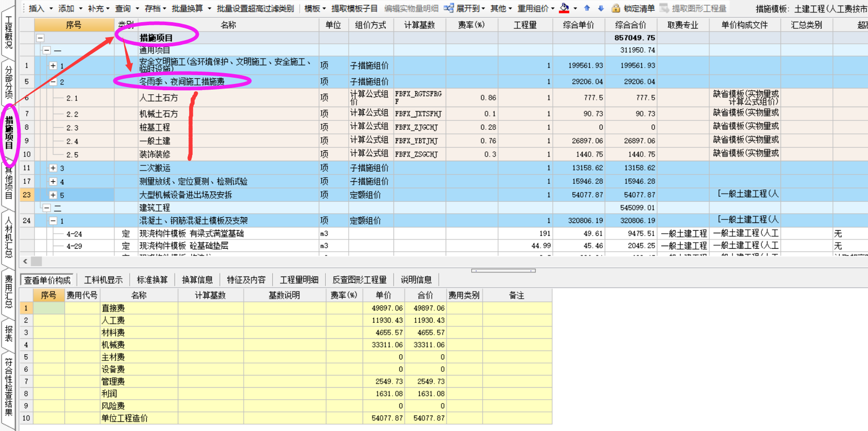Image resolution: width=868 pixels, height=431 pixels.
Task: Click the panel splitter handle
Action: click(x=503, y=270)
